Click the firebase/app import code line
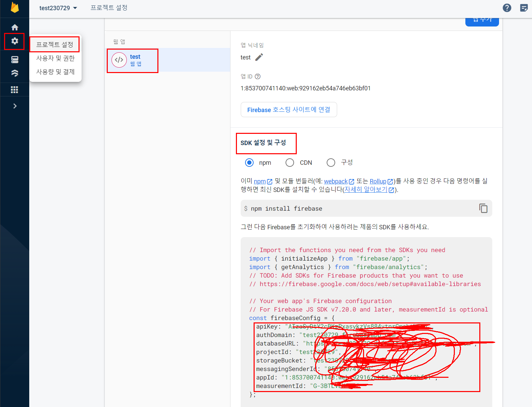 (329, 259)
